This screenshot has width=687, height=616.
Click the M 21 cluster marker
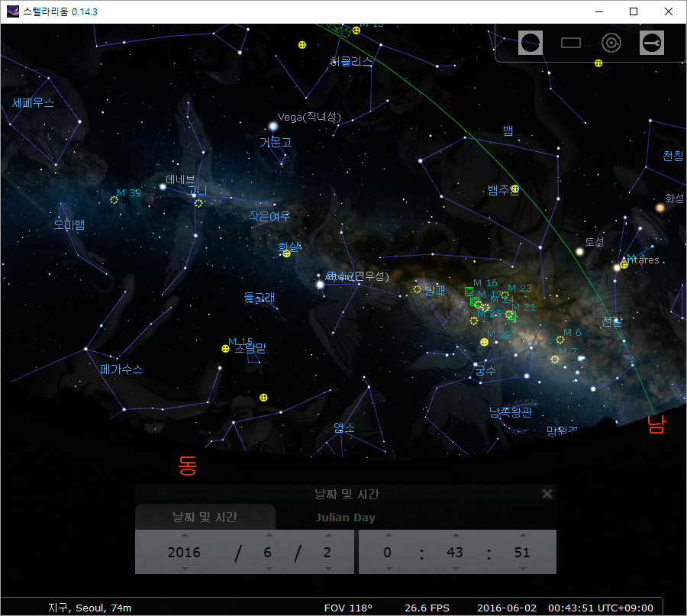(511, 315)
